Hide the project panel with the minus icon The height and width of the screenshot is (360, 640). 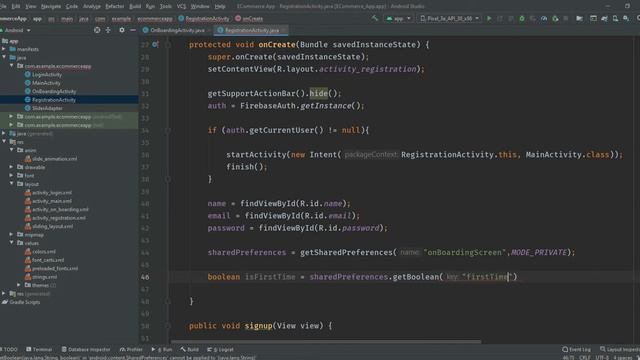(x=133, y=30)
